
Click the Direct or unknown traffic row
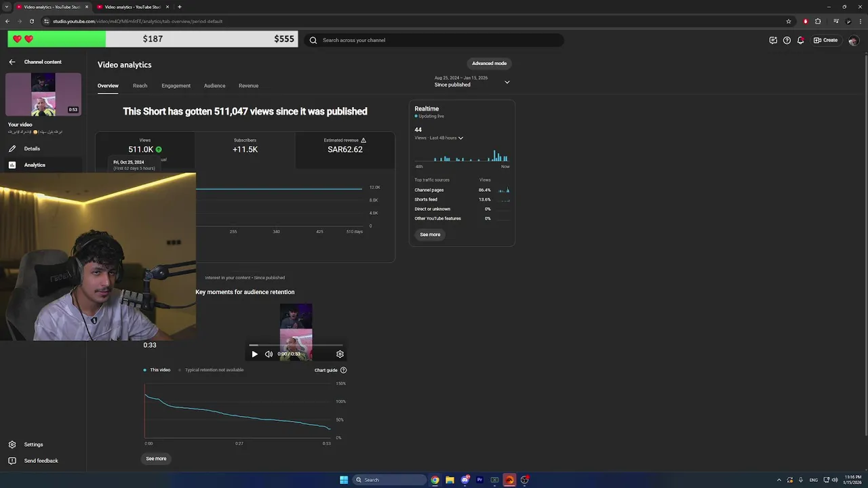[x=462, y=209]
